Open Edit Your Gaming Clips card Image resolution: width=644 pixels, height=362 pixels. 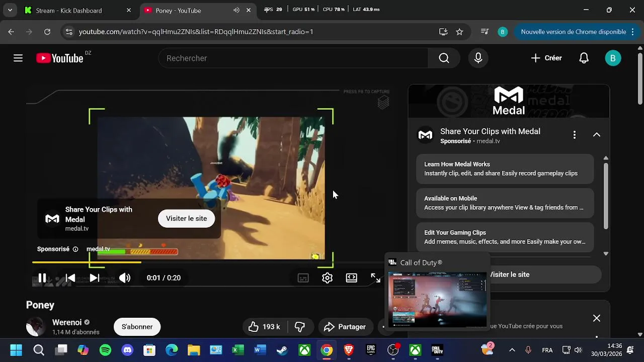(x=505, y=237)
